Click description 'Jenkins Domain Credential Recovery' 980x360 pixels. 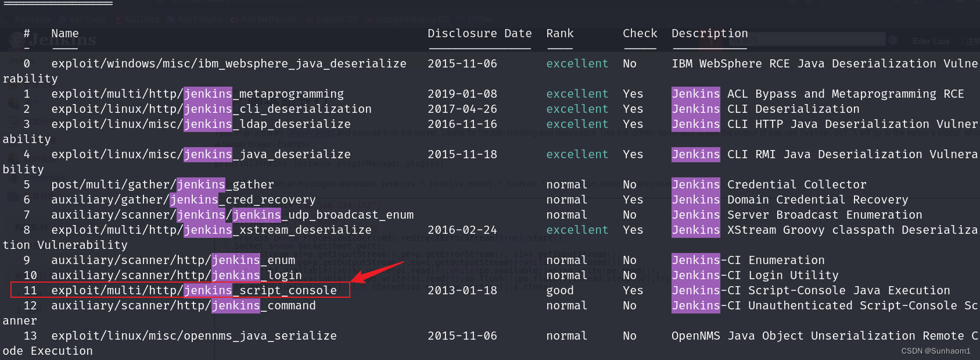click(790, 199)
